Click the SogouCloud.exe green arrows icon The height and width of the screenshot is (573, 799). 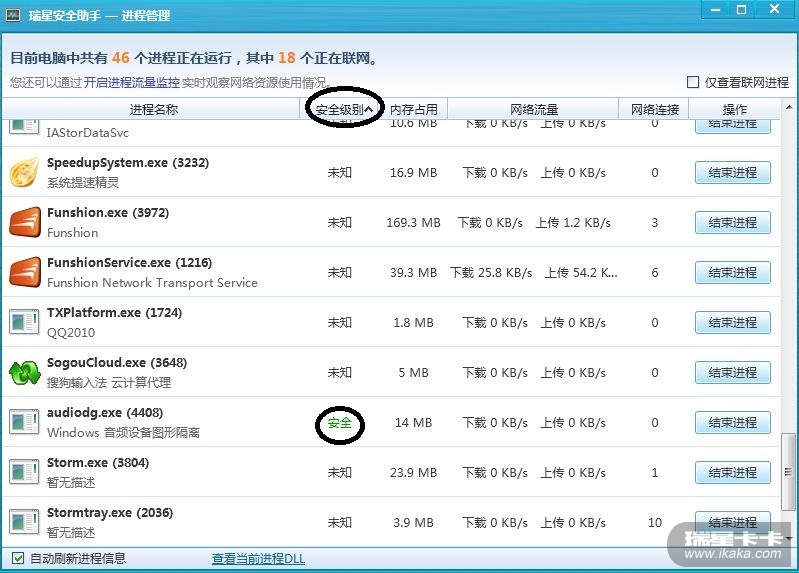[24, 372]
